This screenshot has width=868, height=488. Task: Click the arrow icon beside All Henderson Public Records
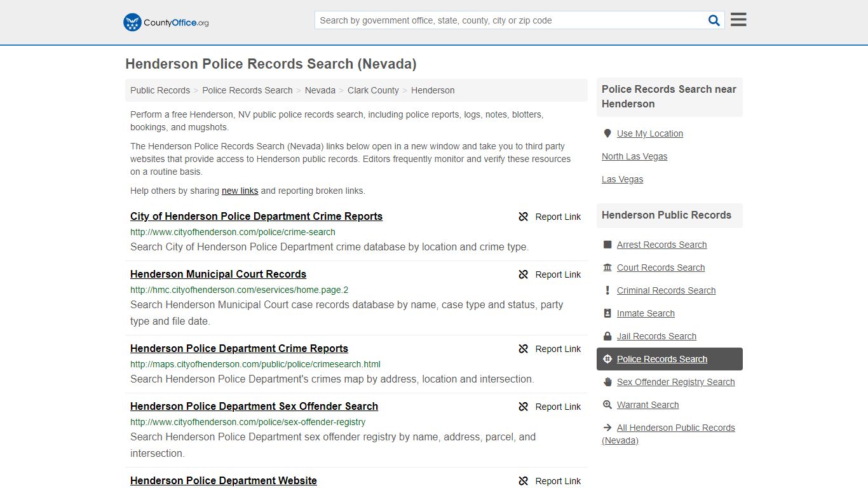click(607, 428)
